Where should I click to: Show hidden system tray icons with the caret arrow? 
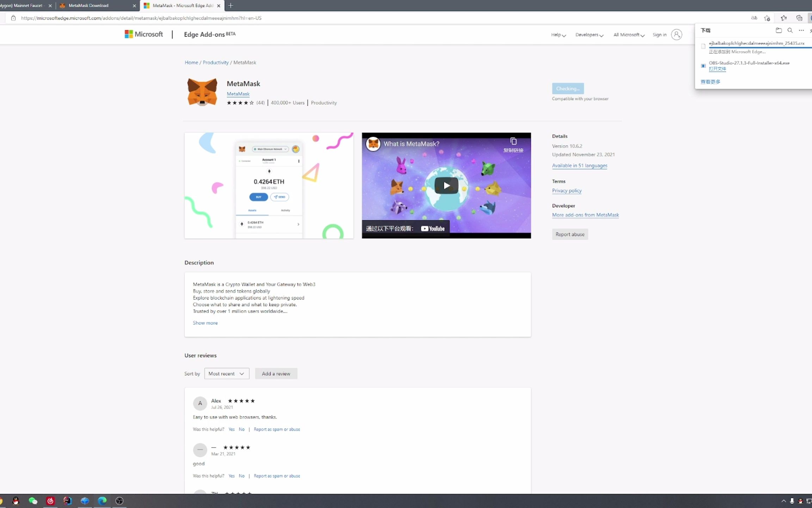pyautogui.click(x=783, y=501)
